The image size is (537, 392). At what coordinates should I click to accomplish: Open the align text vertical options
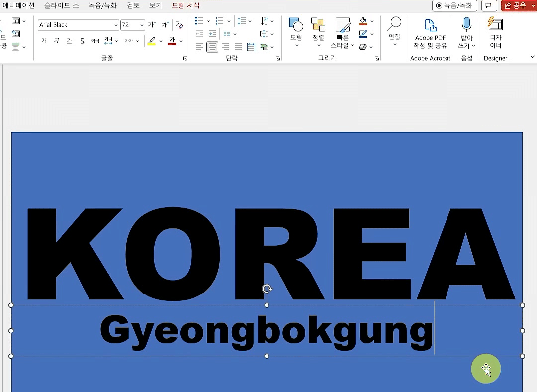(x=267, y=34)
